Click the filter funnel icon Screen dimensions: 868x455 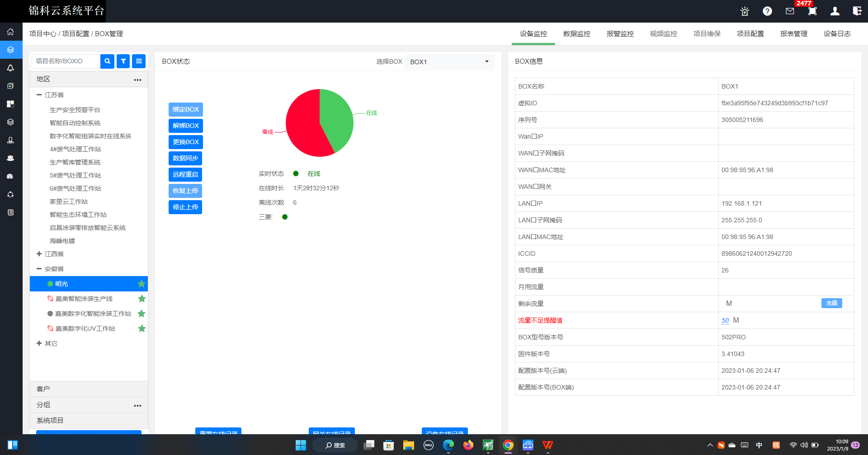pos(123,61)
